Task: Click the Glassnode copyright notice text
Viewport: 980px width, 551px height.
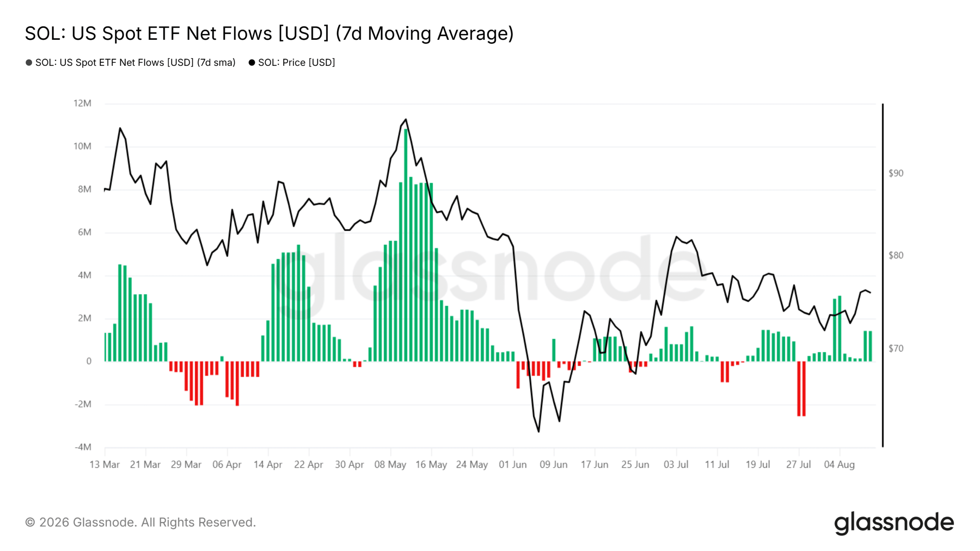Action: [140, 523]
